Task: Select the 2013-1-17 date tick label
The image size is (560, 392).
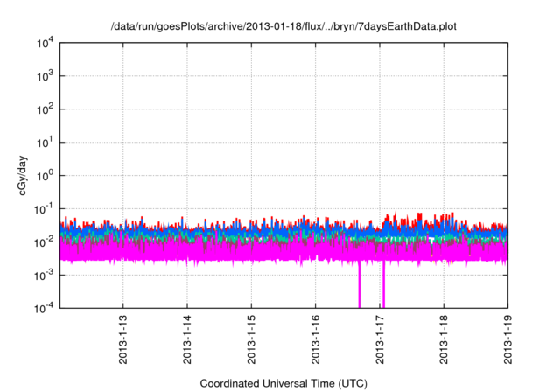Action: click(380, 339)
